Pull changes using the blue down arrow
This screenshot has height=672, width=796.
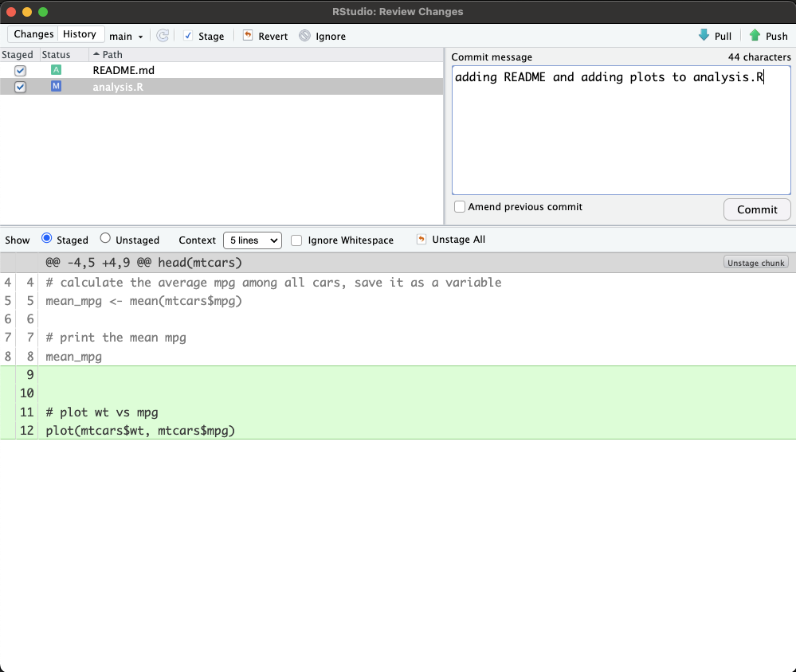[x=704, y=36]
